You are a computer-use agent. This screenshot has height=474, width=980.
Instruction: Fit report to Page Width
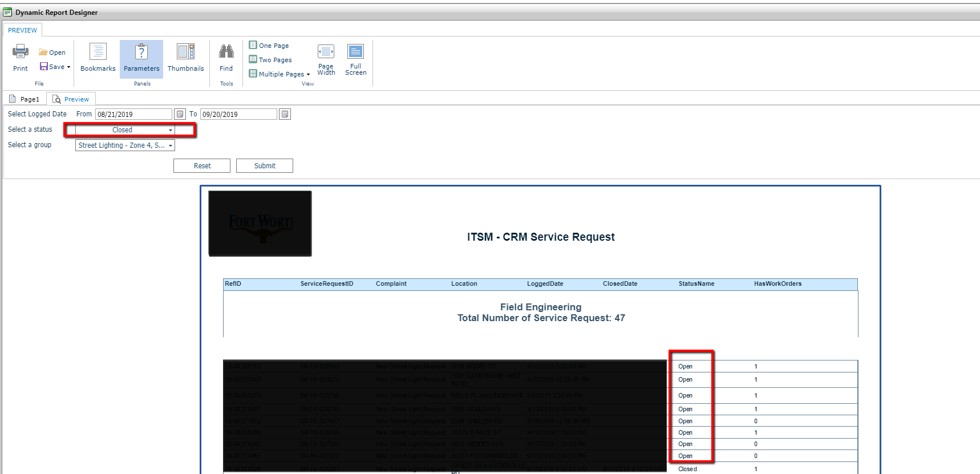pyautogui.click(x=326, y=59)
